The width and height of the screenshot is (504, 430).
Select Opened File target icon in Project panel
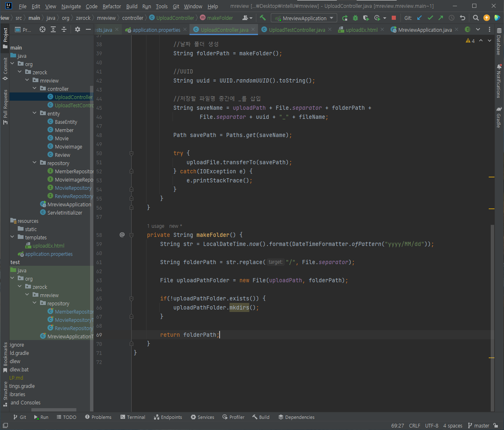pyautogui.click(x=43, y=29)
